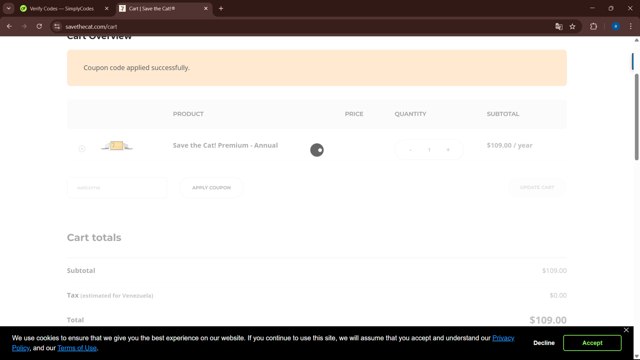The image size is (640, 360).
Task: Open Save the Cat! Premium - Annual link
Action: click(225, 145)
